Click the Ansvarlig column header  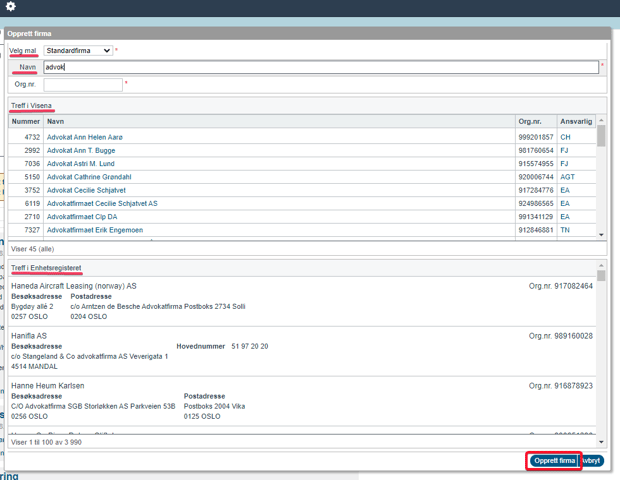pos(575,121)
